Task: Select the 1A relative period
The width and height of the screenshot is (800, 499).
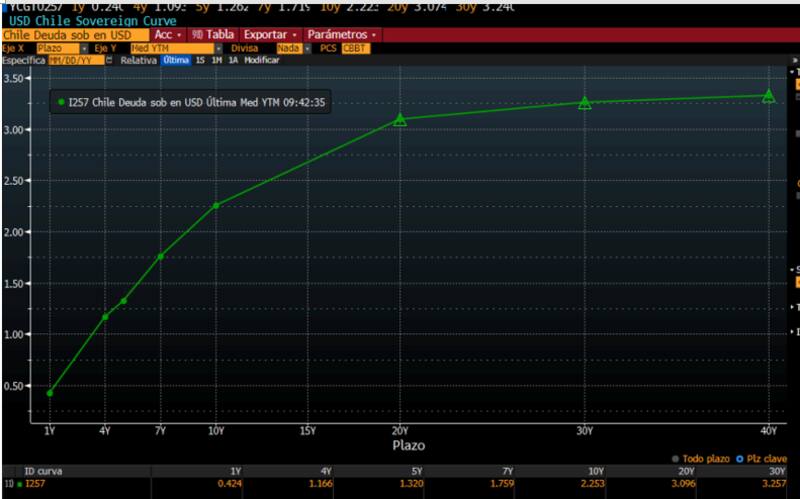Action: click(234, 60)
